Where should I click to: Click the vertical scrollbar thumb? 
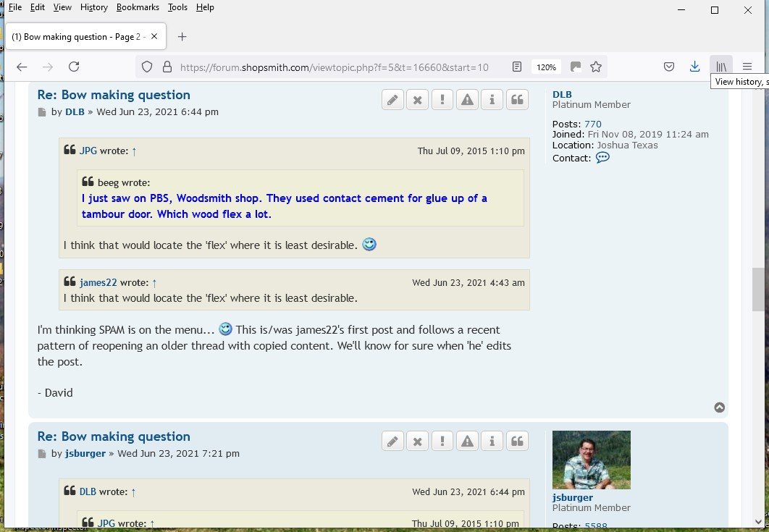(x=757, y=290)
